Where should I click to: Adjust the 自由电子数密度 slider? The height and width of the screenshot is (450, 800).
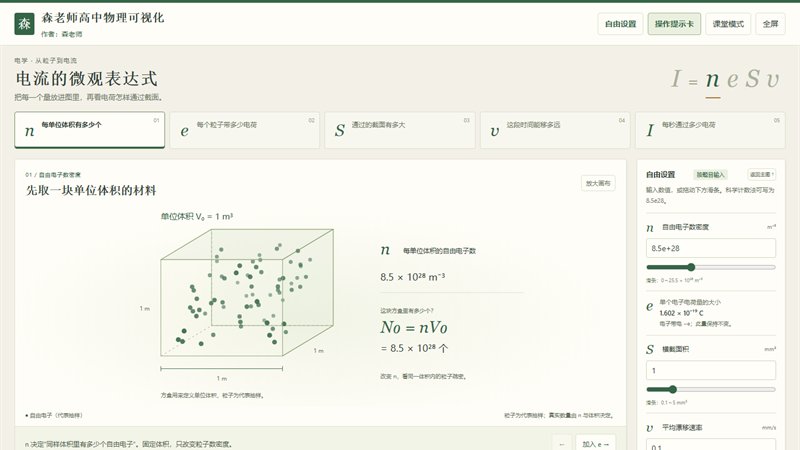point(711,267)
